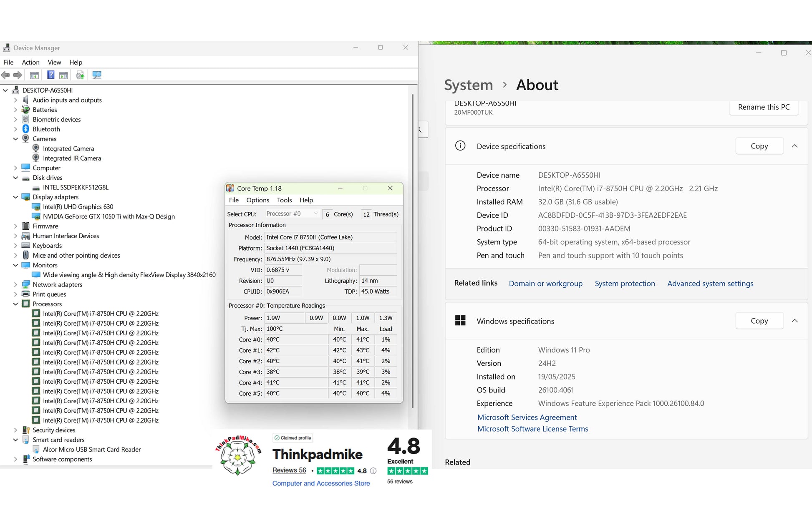Image resolution: width=812 pixels, height=510 pixels.
Task: Expand the Software components category
Action: click(x=15, y=459)
